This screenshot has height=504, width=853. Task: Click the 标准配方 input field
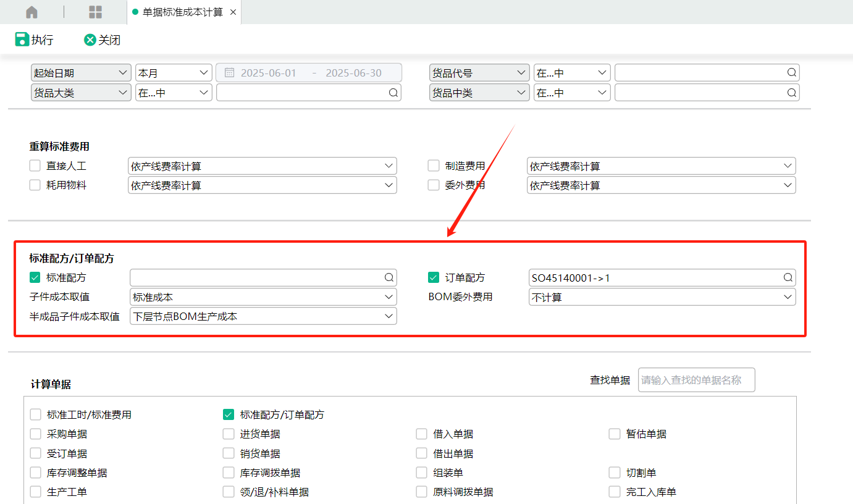(263, 278)
